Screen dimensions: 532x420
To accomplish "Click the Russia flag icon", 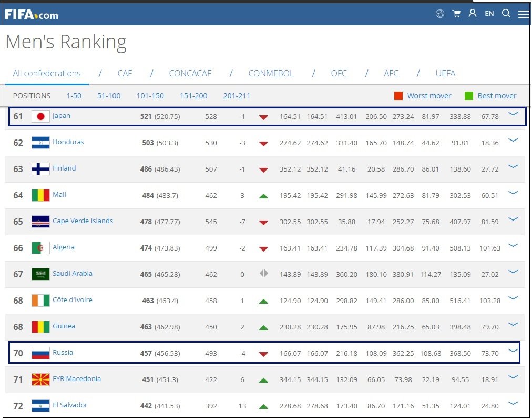I will click(40, 353).
